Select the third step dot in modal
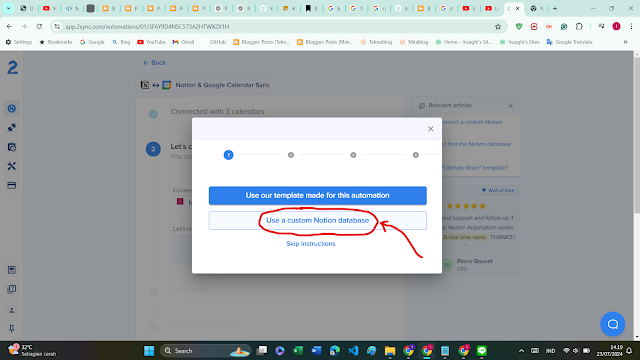The height and width of the screenshot is (360, 640). coord(353,155)
